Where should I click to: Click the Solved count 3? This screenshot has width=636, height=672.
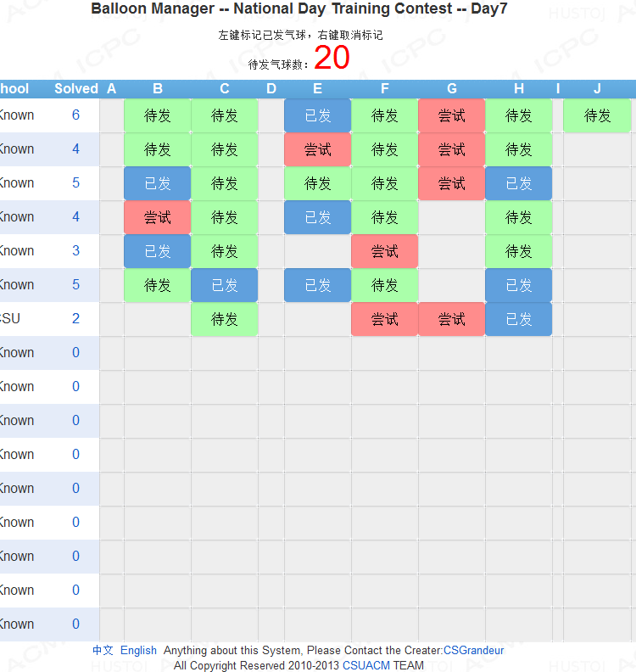click(x=75, y=250)
